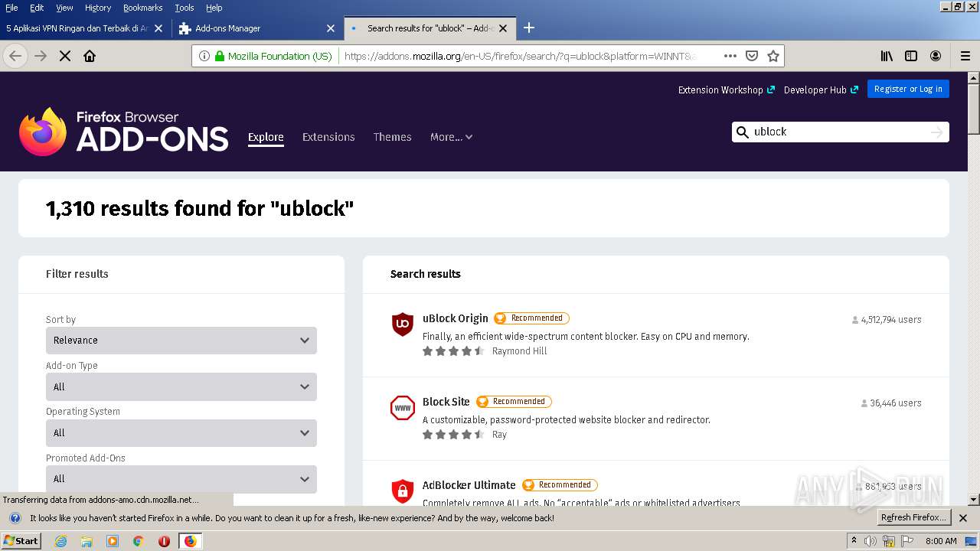The image size is (980, 551).
Task: Open the Block Site add-on title
Action: 446,402
